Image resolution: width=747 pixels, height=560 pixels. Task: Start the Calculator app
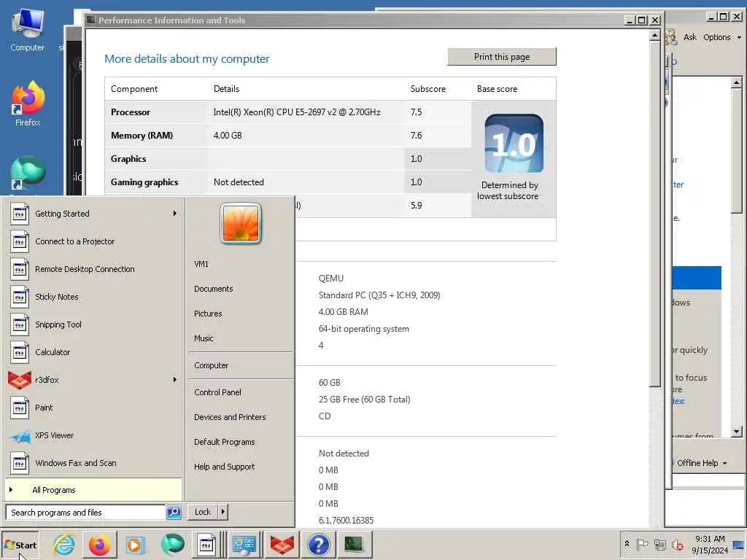tap(93, 352)
